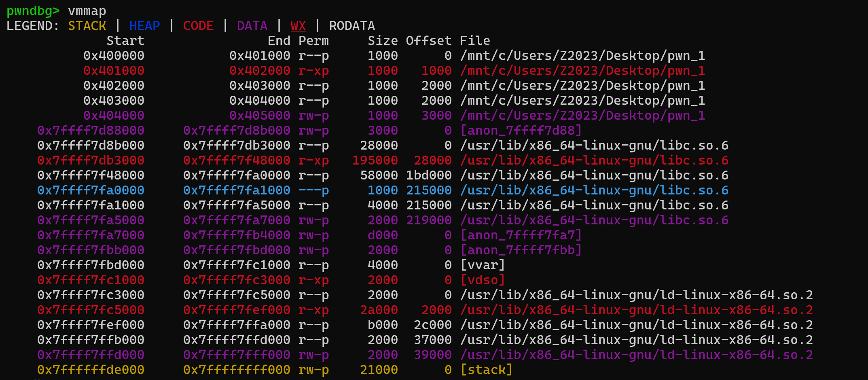Click the Offset column header

coord(429,41)
